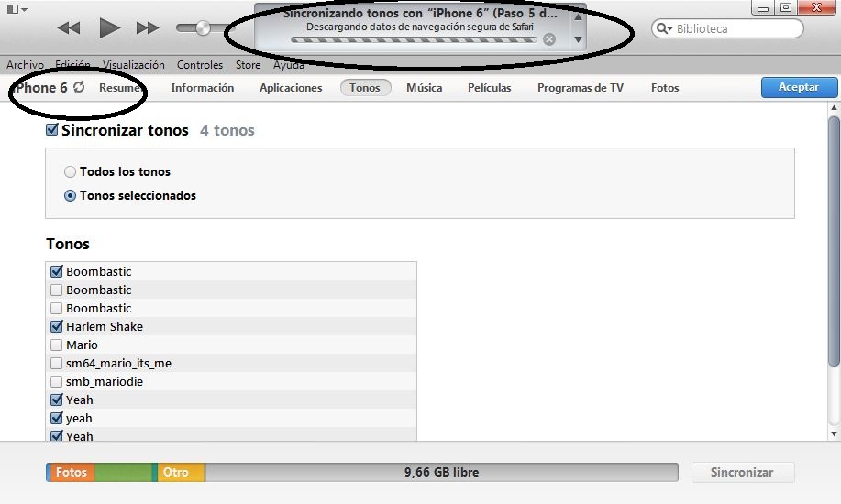Switch to the Información tab
The image size is (841, 504).
202,87
